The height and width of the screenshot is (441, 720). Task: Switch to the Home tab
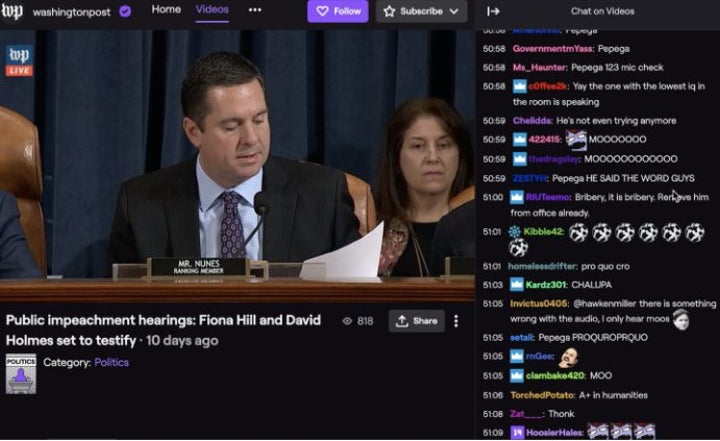point(166,9)
